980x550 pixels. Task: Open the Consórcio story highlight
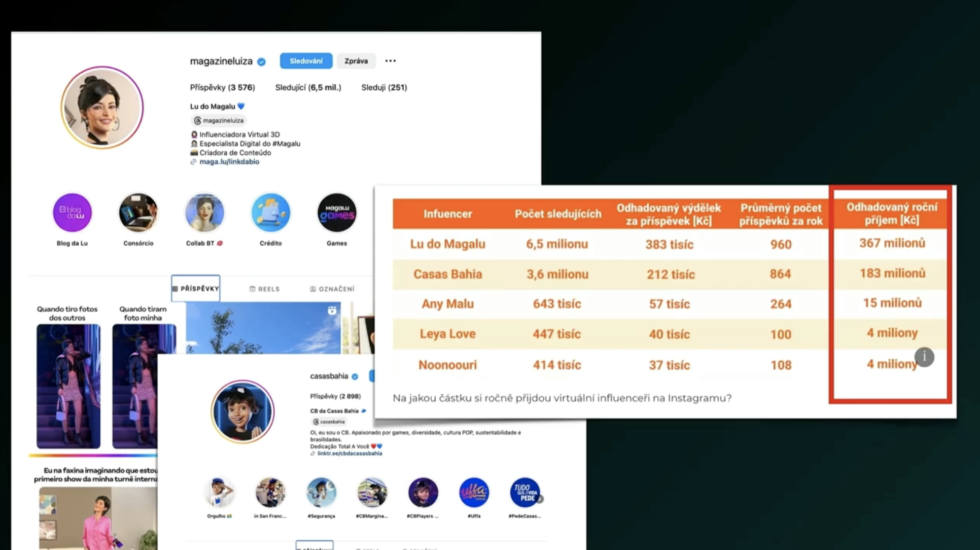click(138, 213)
